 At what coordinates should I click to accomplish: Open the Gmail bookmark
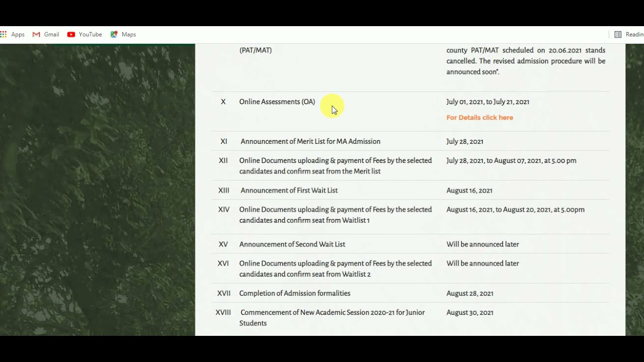click(46, 34)
